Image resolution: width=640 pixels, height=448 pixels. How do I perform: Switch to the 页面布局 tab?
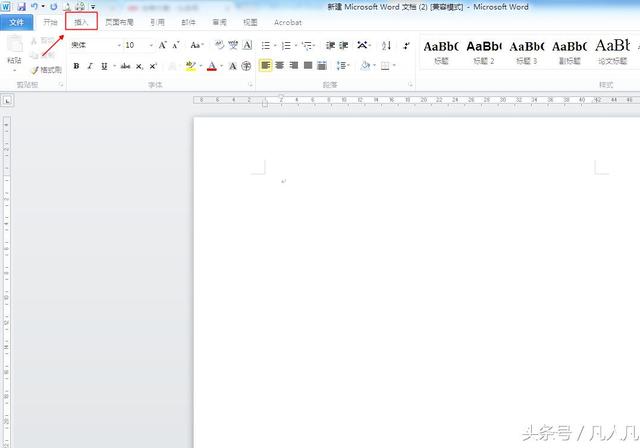coord(120,21)
